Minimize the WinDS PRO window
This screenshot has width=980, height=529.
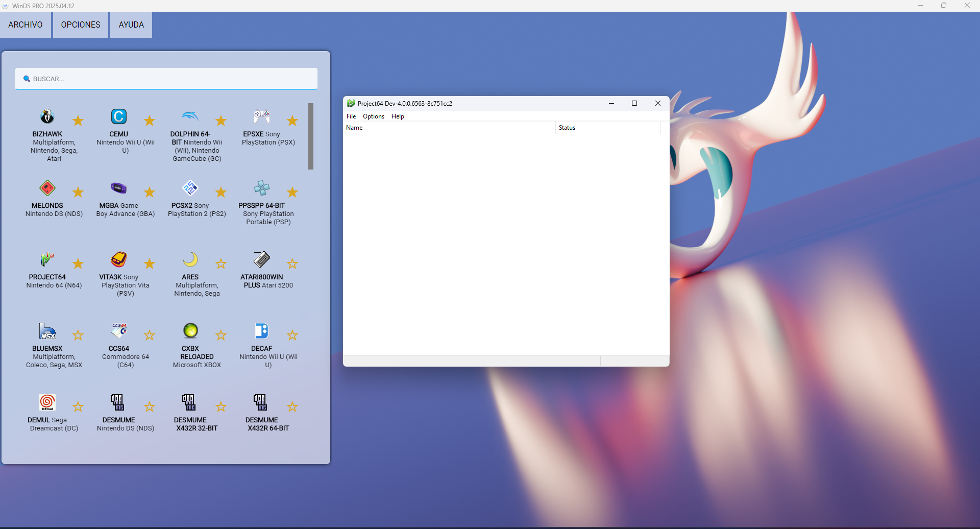[x=921, y=6]
